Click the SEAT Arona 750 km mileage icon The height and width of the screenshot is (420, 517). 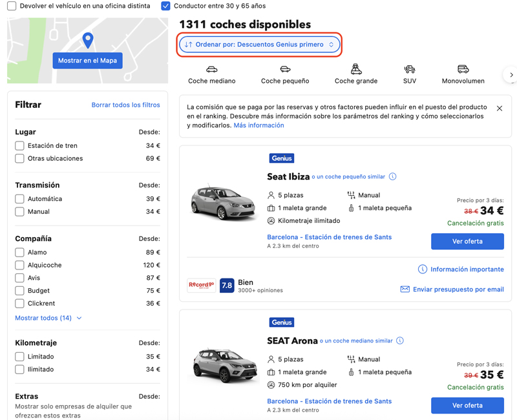pos(271,384)
